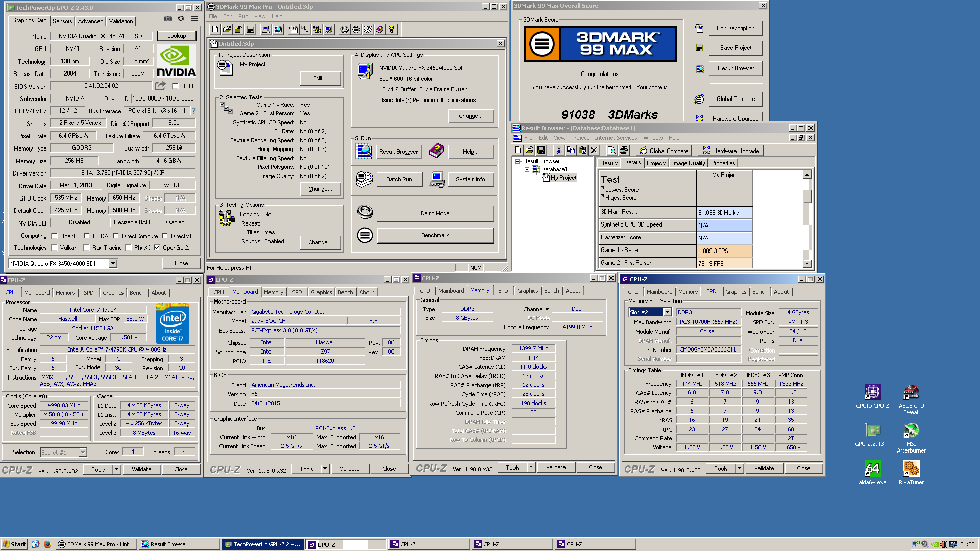Open Tools dropdown arrow in CPU-Z CPU window
This screenshot has height=551, width=980.
tap(116, 469)
